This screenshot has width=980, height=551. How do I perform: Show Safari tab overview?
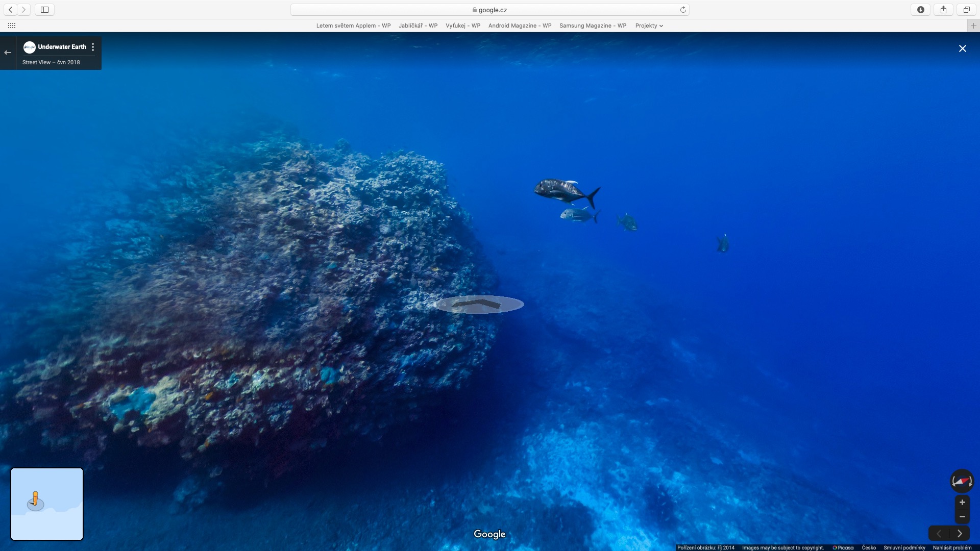pyautogui.click(x=966, y=10)
